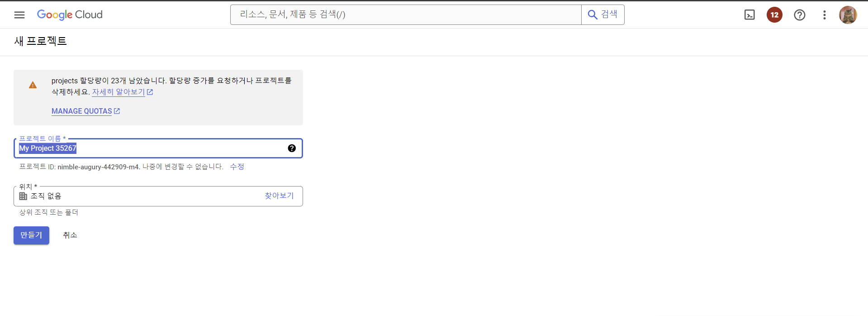Image resolution: width=868 pixels, height=316 pixels.
Task: Open the user account avatar
Action: [848, 15]
